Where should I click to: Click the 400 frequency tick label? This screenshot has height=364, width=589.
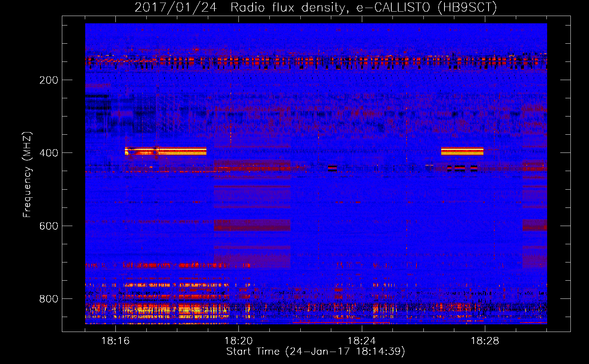[49, 153]
